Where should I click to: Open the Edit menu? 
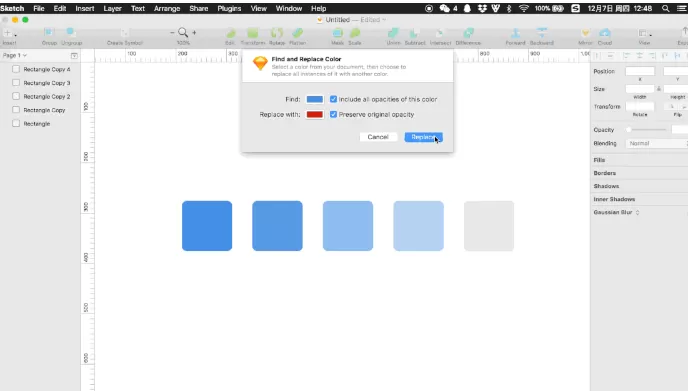coord(60,8)
